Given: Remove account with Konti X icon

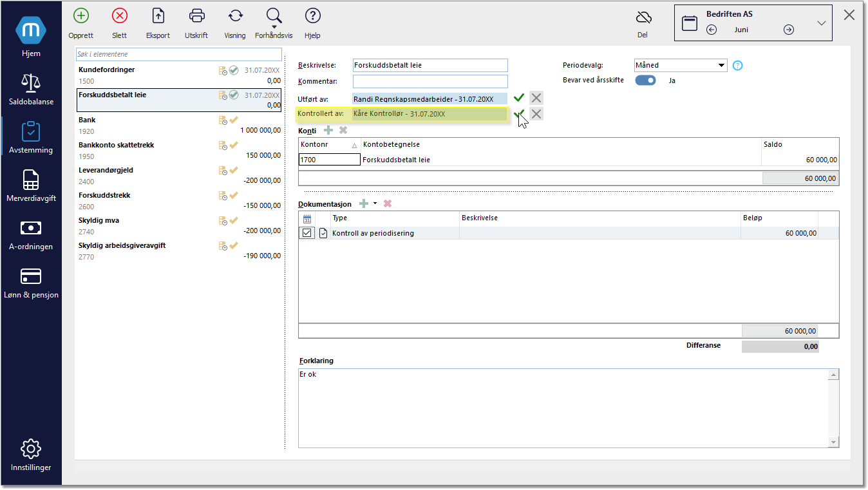Looking at the screenshot, I should tap(343, 130).
